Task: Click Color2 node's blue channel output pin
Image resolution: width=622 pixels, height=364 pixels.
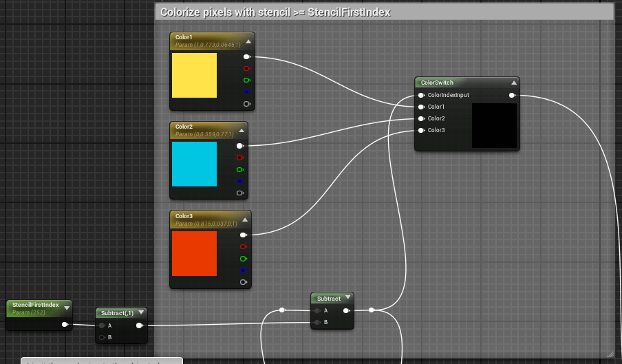Action: click(x=239, y=181)
